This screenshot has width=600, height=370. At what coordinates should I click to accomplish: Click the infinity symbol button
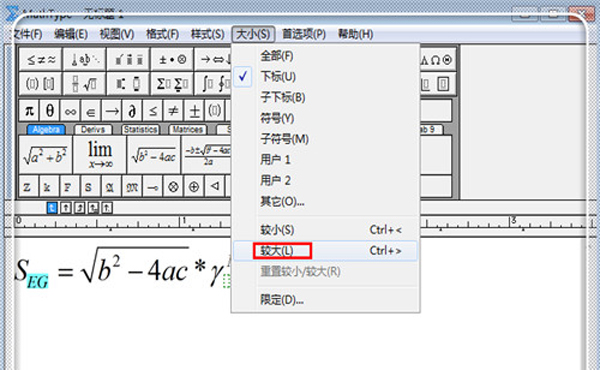point(70,111)
